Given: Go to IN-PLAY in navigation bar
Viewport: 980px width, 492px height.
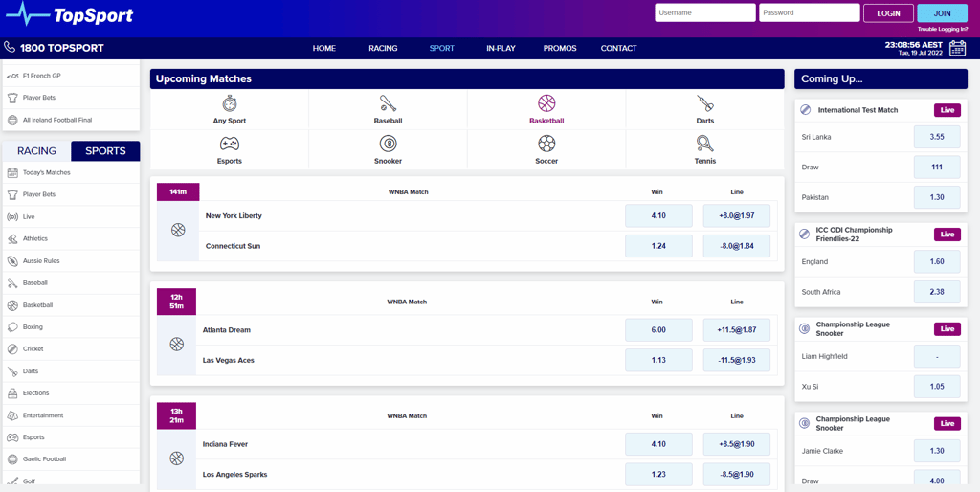Looking at the screenshot, I should [x=501, y=48].
